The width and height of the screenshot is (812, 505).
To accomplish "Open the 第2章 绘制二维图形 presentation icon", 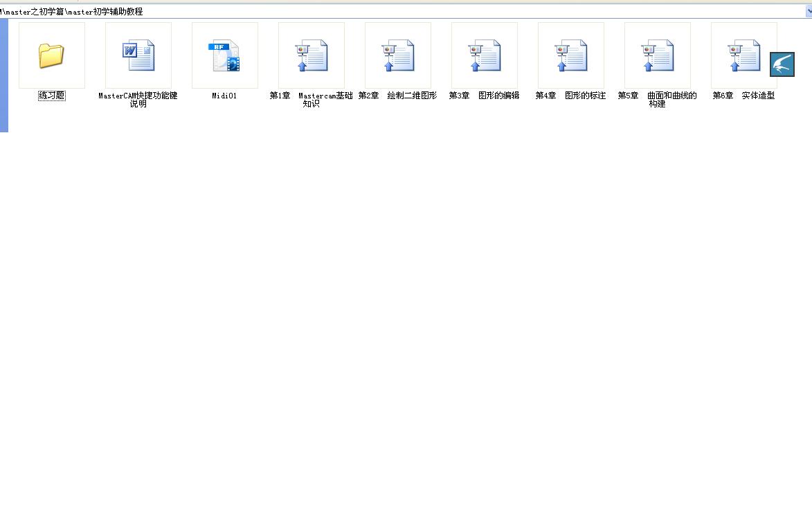I will [398, 55].
